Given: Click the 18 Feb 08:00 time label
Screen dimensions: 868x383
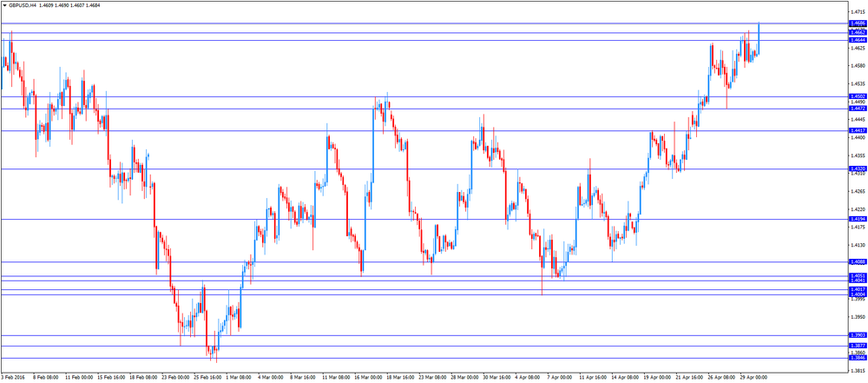Looking at the screenshot, I should click(142, 378).
